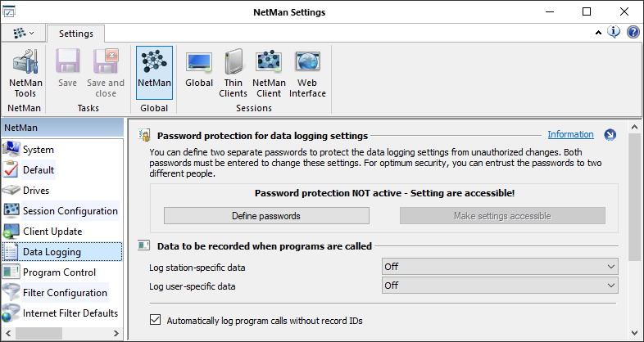Image resolution: width=644 pixels, height=342 pixels.
Task: Open Thin Clients session settings
Action: click(x=234, y=74)
